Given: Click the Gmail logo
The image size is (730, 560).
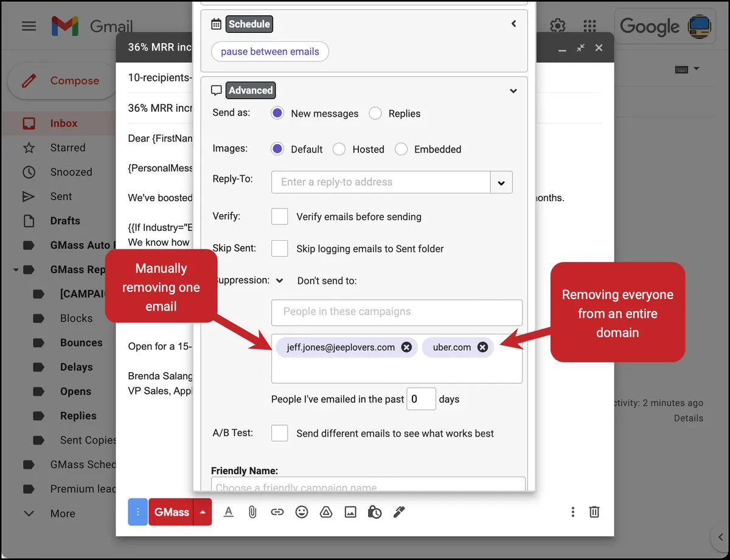Looking at the screenshot, I should (x=92, y=26).
